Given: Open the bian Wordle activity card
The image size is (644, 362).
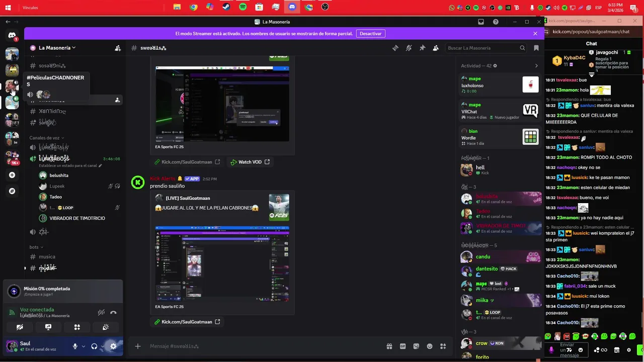Looking at the screenshot, I should coord(500,137).
